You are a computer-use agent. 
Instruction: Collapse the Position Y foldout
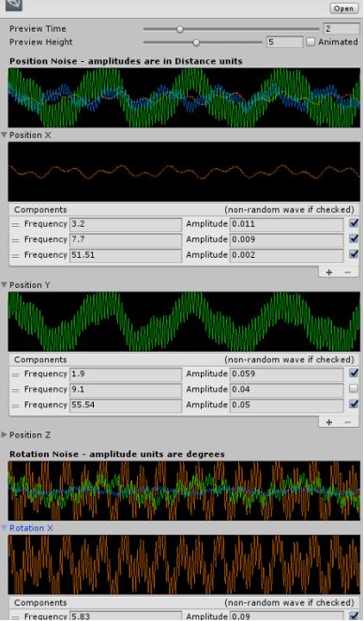[5, 285]
